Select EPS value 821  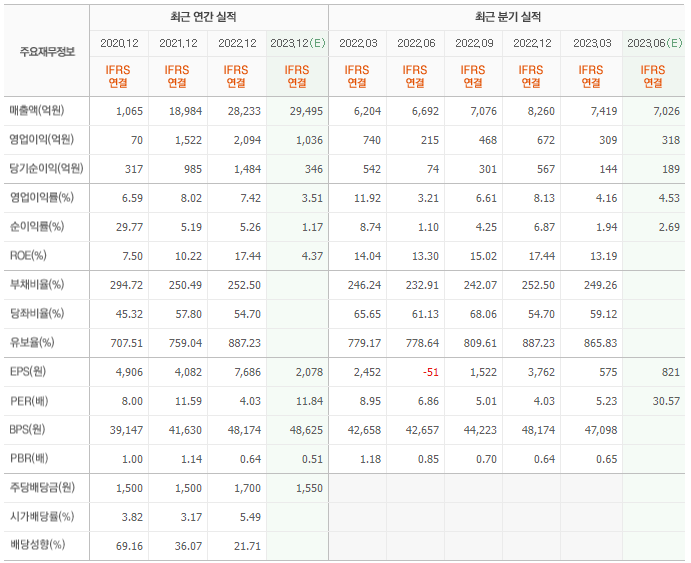[671, 372]
